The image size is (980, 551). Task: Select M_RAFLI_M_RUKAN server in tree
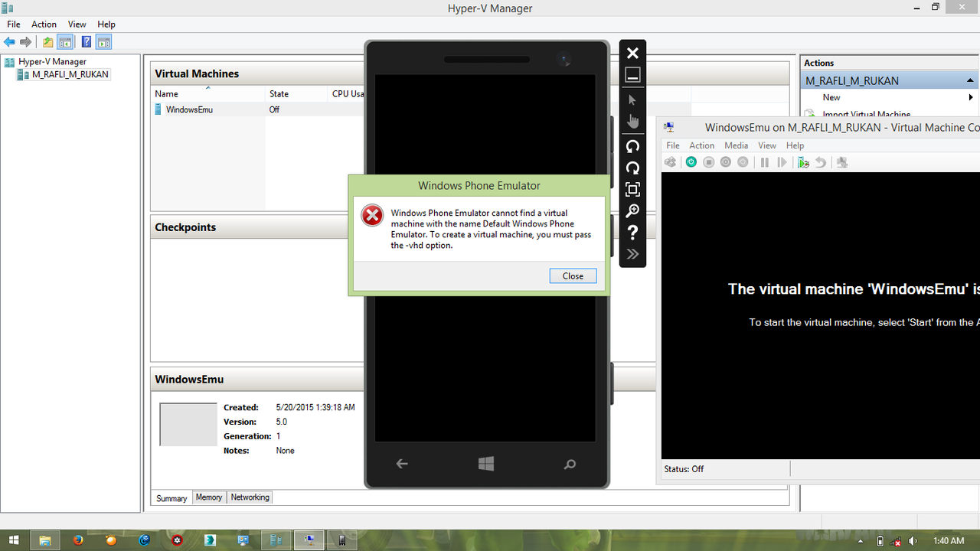point(70,74)
